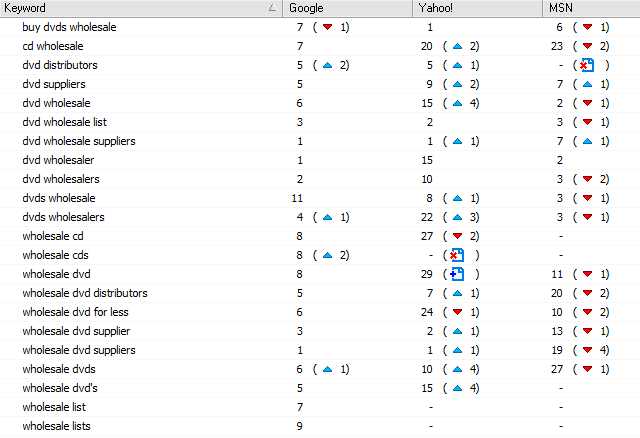Click the red down arrow in dvd wholesalers MSN cell

(x=587, y=179)
